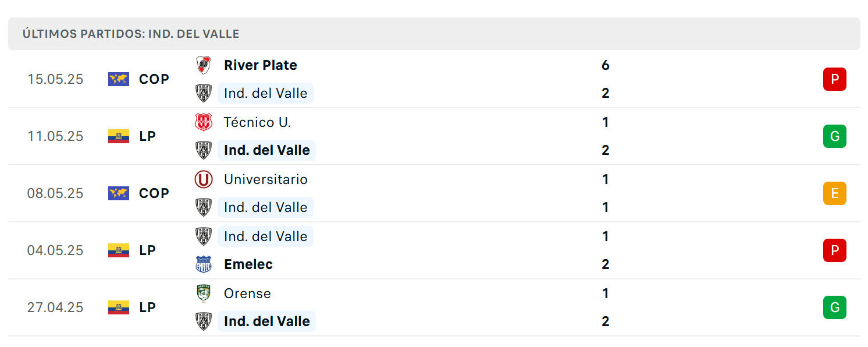Click the Emelec club crest
This screenshot has height=347, width=868.
(x=203, y=264)
